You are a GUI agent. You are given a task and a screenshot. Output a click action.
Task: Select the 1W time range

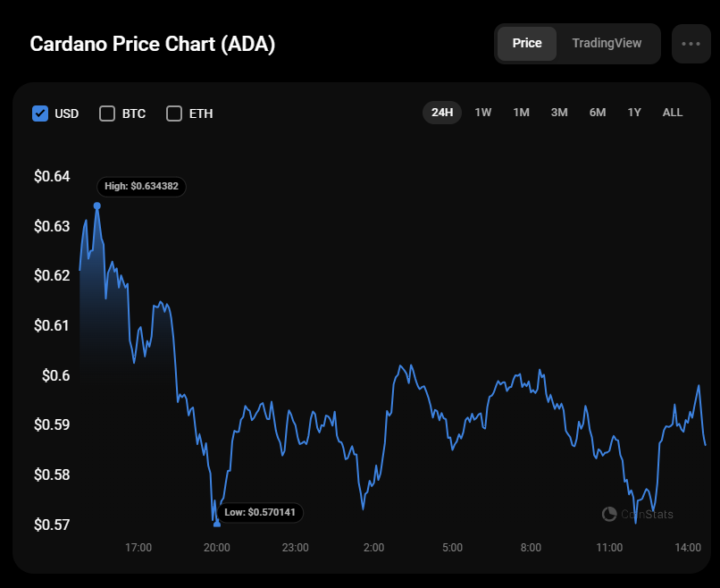pos(483,113)
